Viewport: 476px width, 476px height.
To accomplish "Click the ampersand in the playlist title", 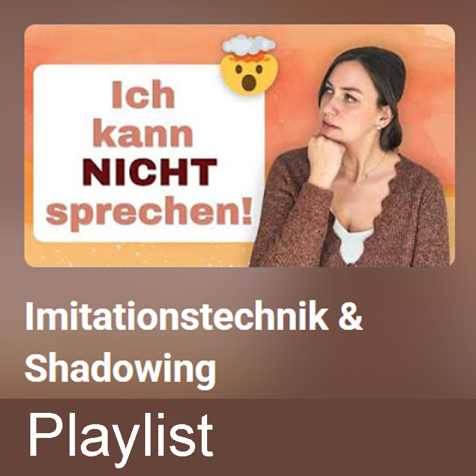I will pos(350,317).
